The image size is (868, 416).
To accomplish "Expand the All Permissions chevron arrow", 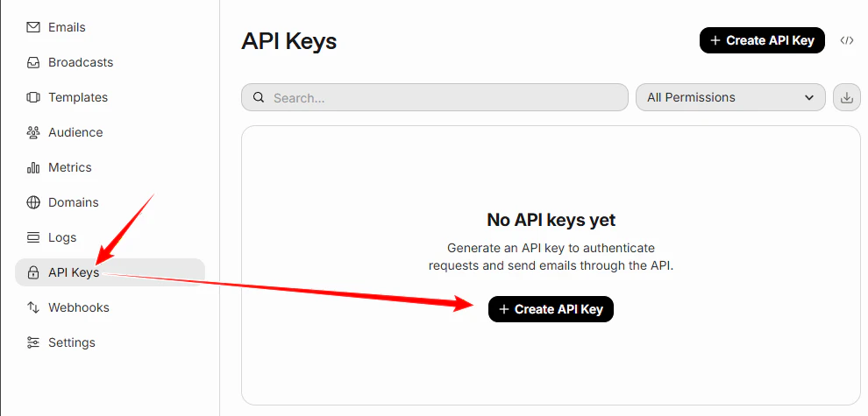I will click(808, 97).
